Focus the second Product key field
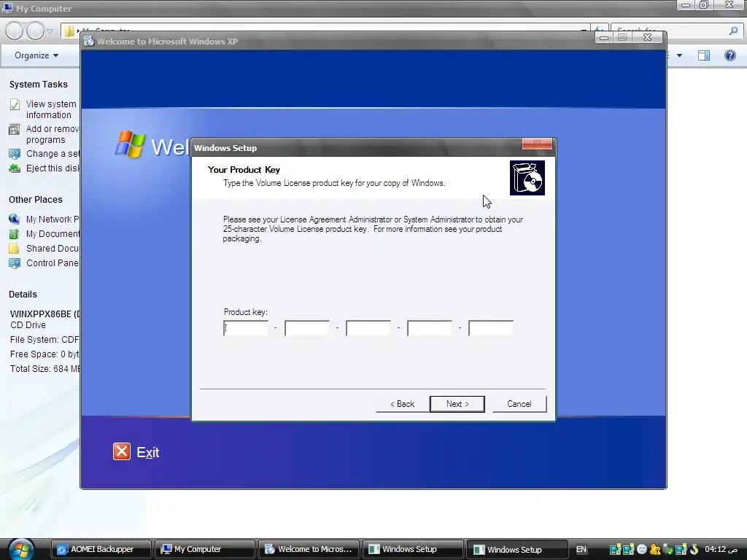Image resolution: width=747 pixels, height=560 pixels. point(307,328)
